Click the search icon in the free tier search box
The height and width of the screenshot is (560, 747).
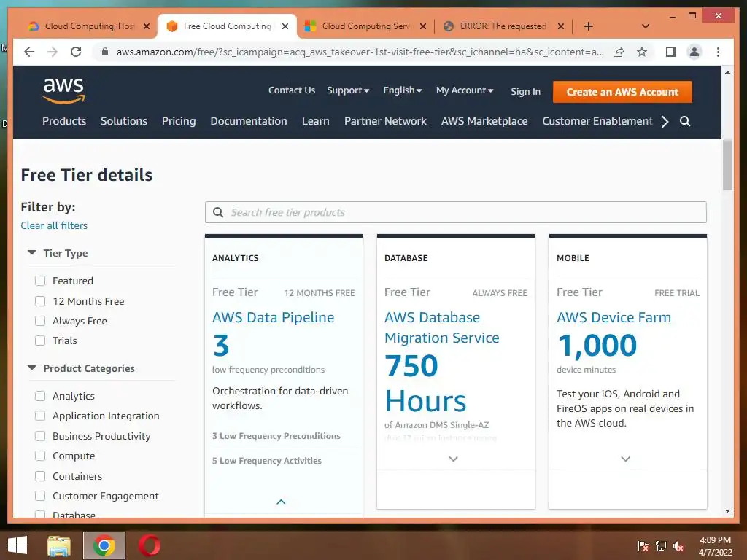point(218,212)
